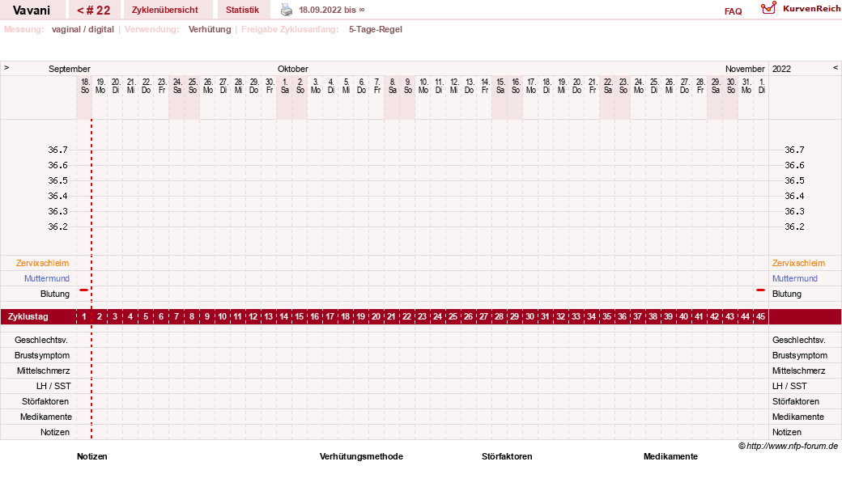Click the right Muttermund label
This screenshot has width=842, height=504.
[x=795, y=278]
